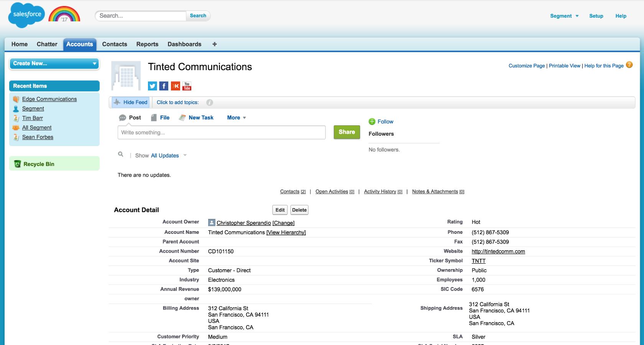Click the Salesforce cloud logo
The width and height of the screenshot is (644, 345).
[26, 15]
